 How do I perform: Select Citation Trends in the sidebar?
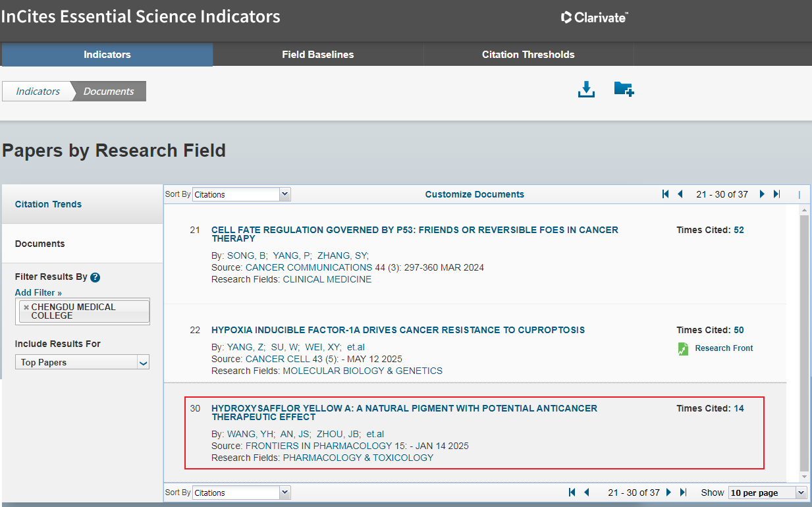click(49, 204)
